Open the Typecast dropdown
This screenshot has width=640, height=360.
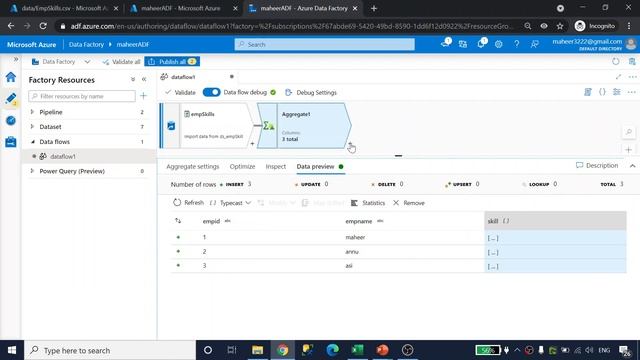pyautogui.click(x=230, y=203)
